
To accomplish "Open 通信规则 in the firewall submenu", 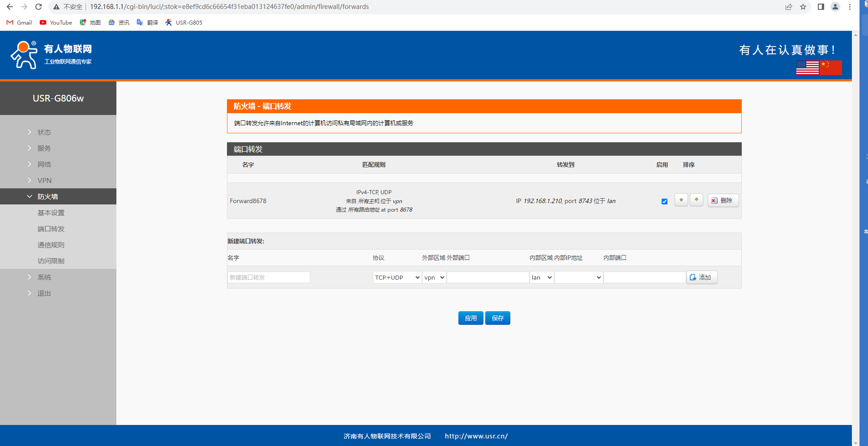I will coord(51,245).
